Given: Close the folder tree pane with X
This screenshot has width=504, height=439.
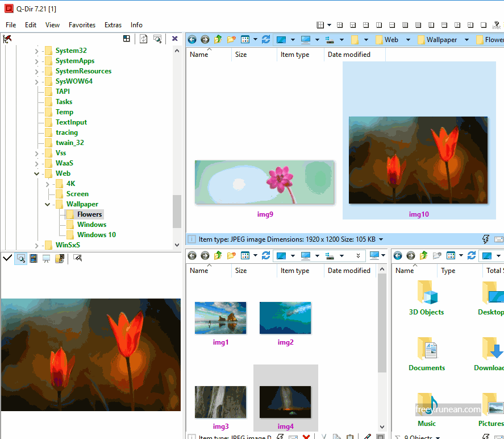Looking at the screenshot, I should coord(175,39).
